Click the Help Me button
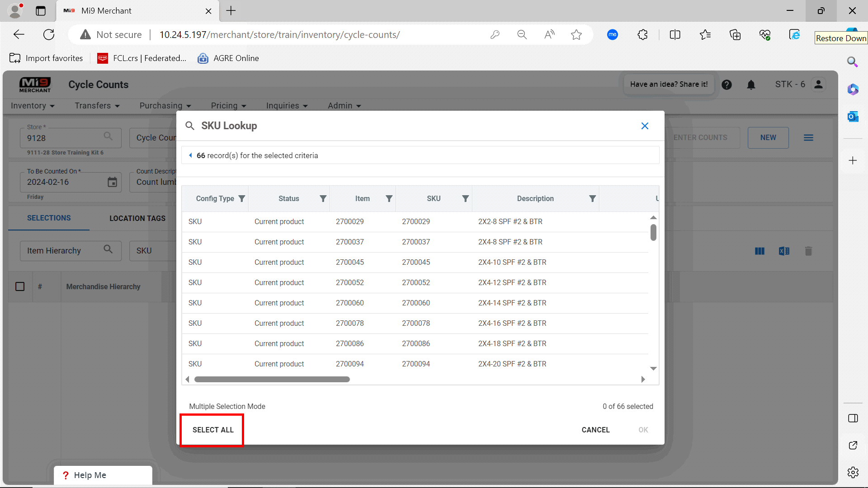This screenshot has width=868, height=488. point(103,475)
